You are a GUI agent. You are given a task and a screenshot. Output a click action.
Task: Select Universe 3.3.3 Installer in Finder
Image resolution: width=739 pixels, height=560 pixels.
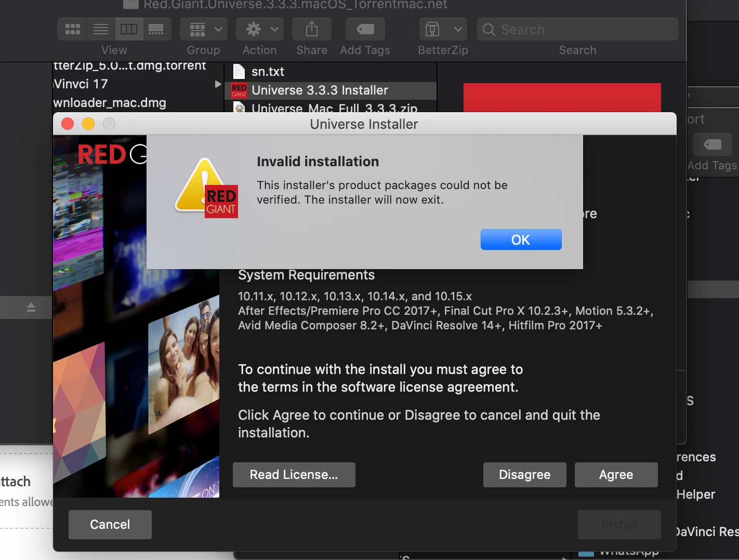pos(331,90)
